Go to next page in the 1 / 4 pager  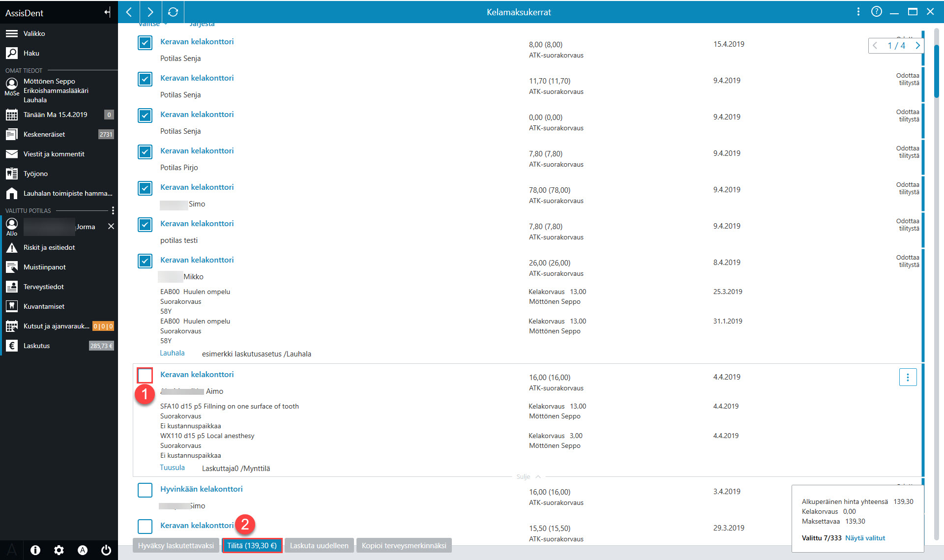click(917, 45)
